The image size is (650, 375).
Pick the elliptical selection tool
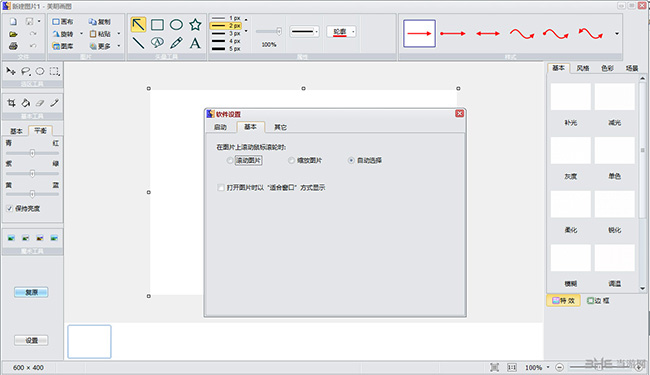point(40,71)
